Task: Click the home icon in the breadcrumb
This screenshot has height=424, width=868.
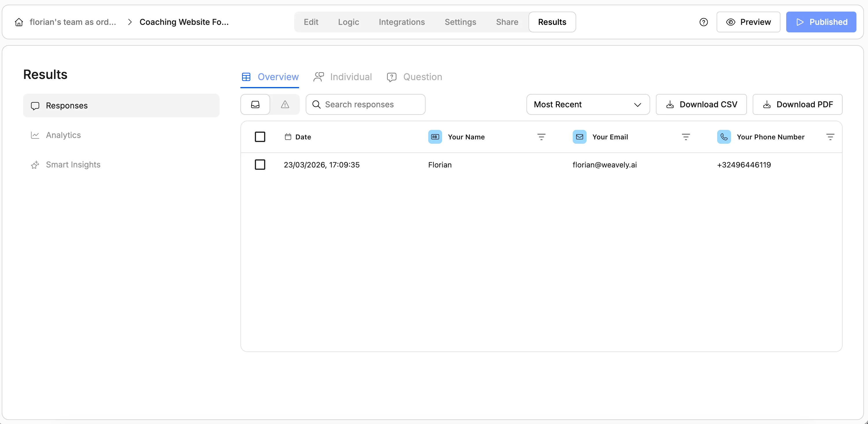Action: tap(19, 22)
